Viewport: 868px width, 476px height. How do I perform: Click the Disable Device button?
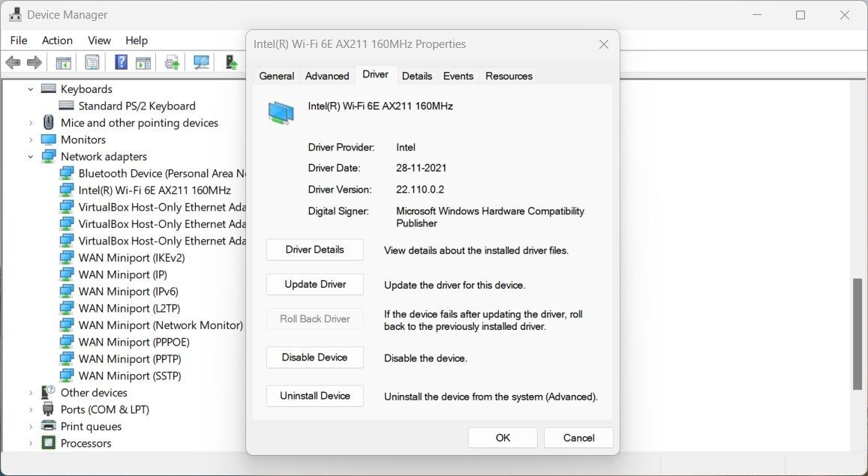coord(314,358)
